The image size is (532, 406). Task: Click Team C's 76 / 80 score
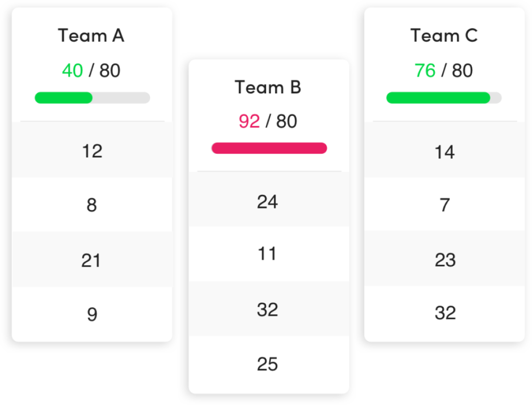click(444, 70)
